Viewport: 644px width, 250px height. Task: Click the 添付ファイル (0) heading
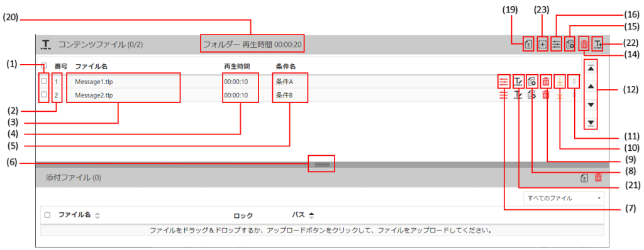coord(73,178)
